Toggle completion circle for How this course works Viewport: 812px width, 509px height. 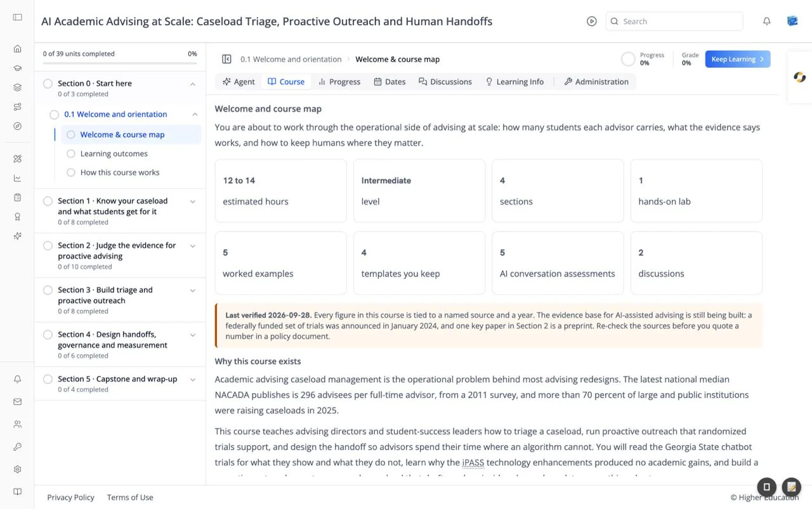[x=71, y=172]
